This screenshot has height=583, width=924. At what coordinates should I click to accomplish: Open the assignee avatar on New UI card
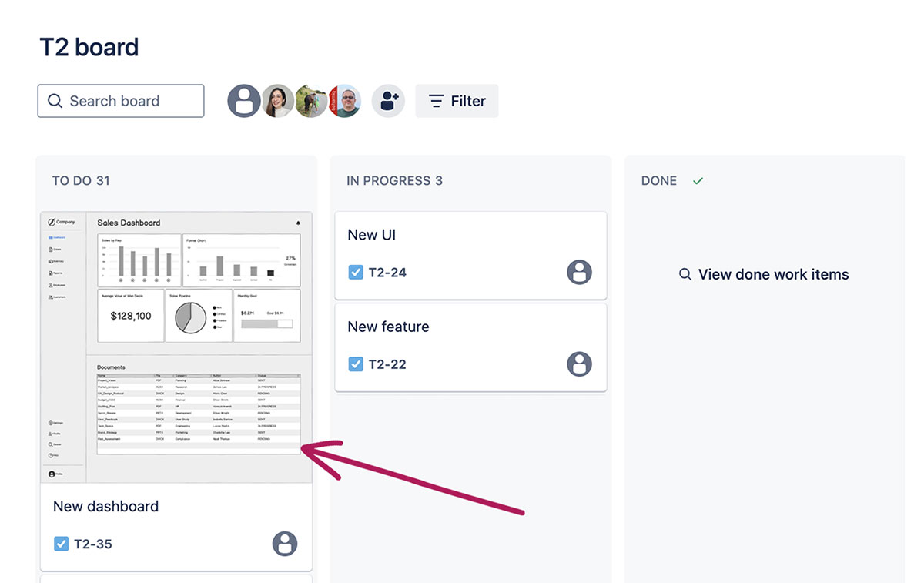pyautogui.click(x=579, y=272)
